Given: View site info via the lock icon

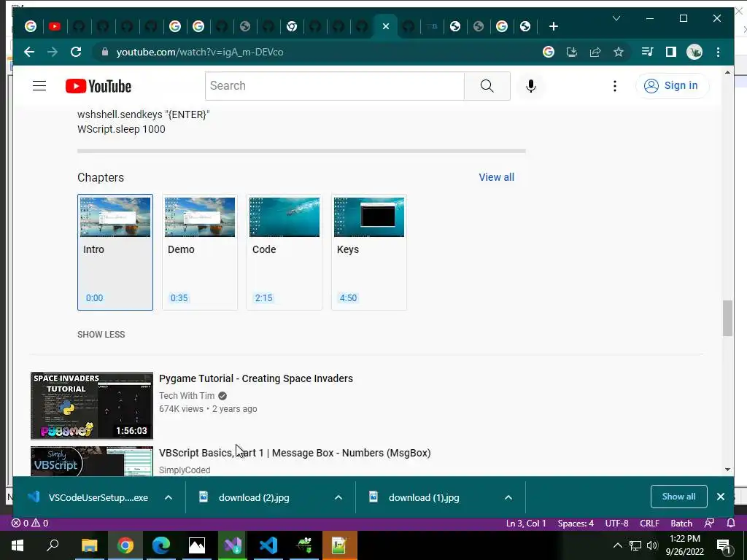Looking at the screenshot, I should click(x=105, y=52).
